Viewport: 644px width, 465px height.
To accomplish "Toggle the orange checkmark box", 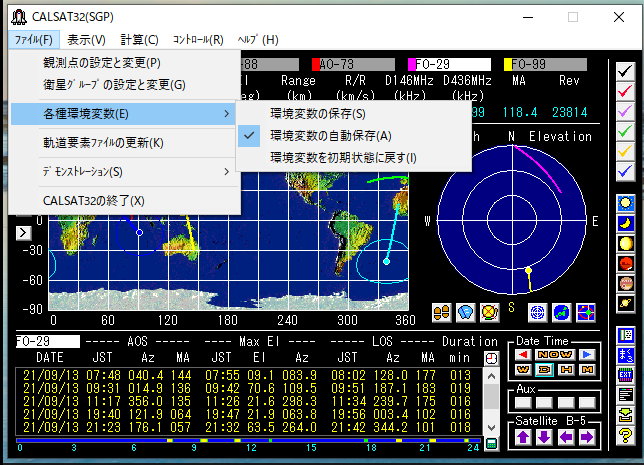I will click(625, 152).
